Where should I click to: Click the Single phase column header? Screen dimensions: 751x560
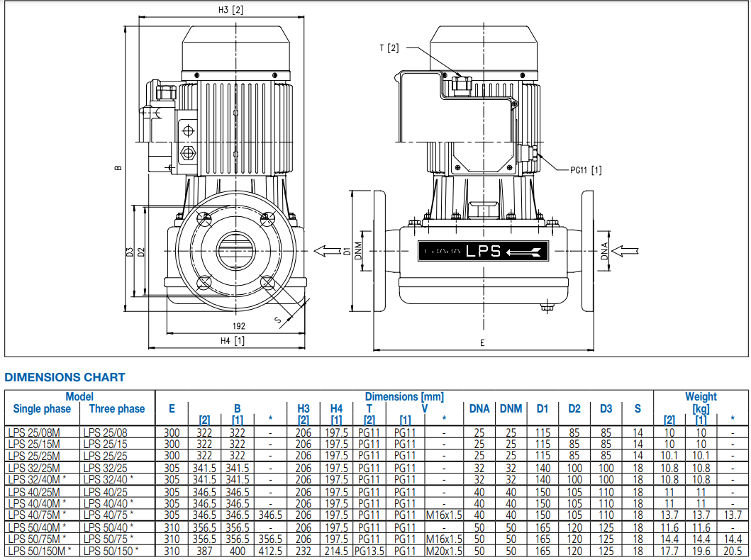point(42,409)
